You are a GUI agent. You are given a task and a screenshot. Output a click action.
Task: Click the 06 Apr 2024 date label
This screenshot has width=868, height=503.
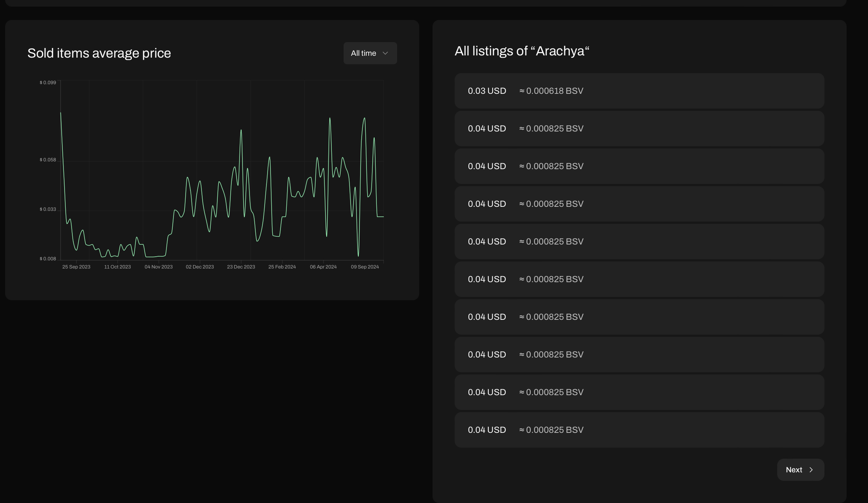tap(323, 267)
